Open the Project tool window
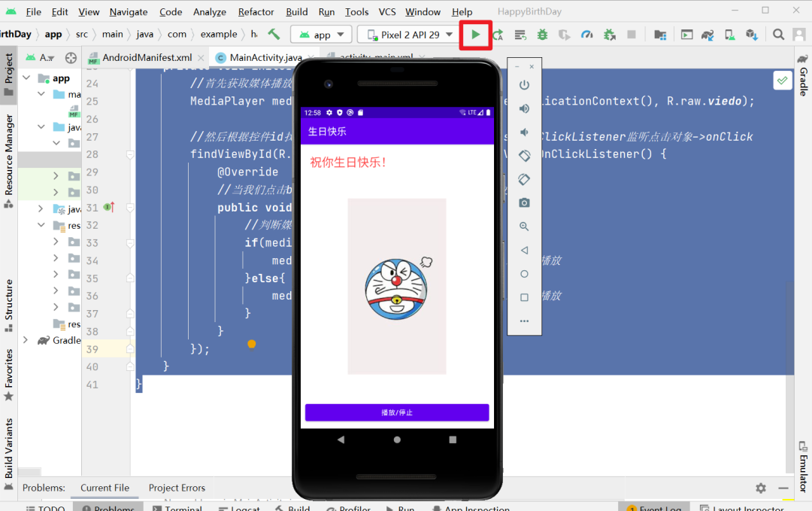This screenshot has height=511, width=812. pos(9,74)
